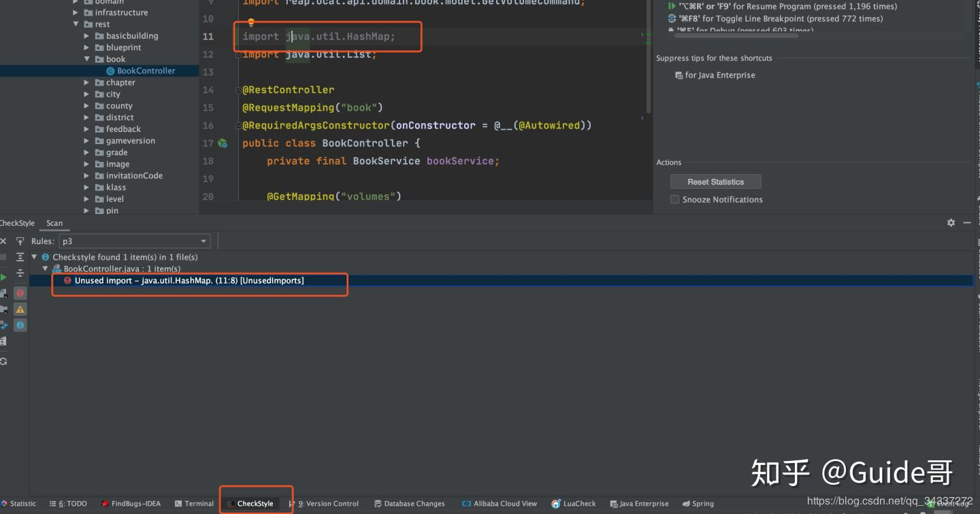Open the FindBugs-IDEA tool window tab
Image resolution: width=980 pixels, height=514 pixels.
tap(131, 504)
